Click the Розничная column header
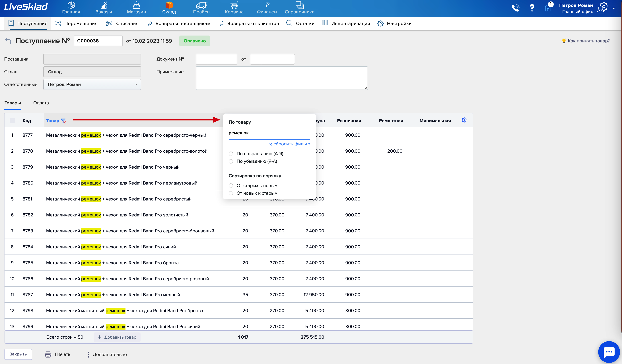 tap(349, 121)
